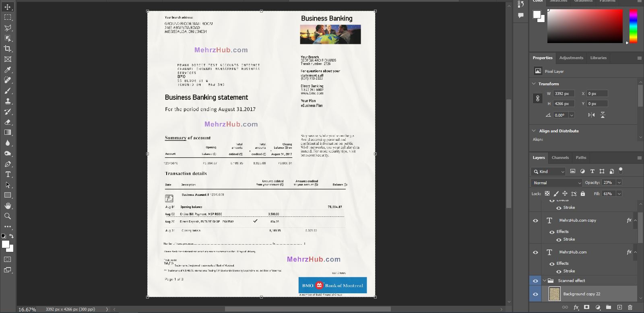The width and height of the screenshot is (644, 313).
Task: Select the Spot Healing Brush tool
Action: coord(8,80)
